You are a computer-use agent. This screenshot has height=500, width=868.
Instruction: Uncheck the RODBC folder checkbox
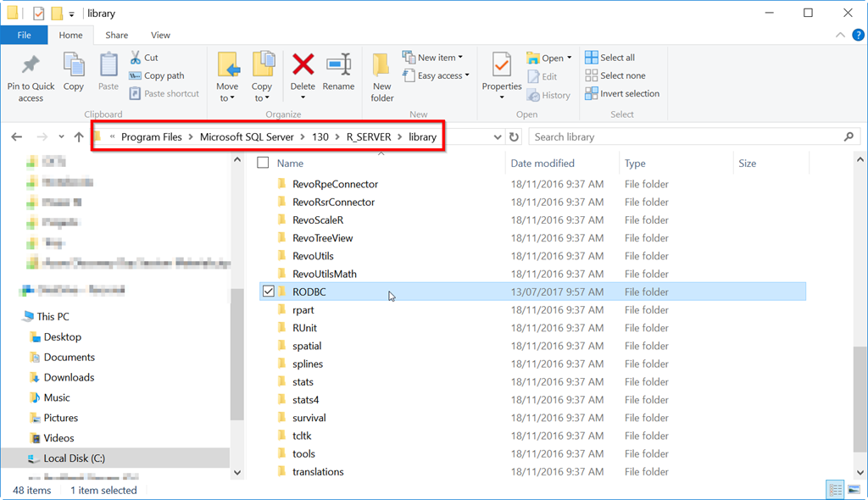pos(269,292)
